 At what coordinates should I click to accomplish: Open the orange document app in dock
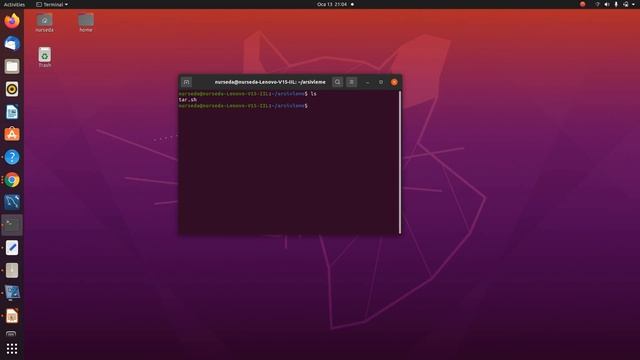[12, 316]
